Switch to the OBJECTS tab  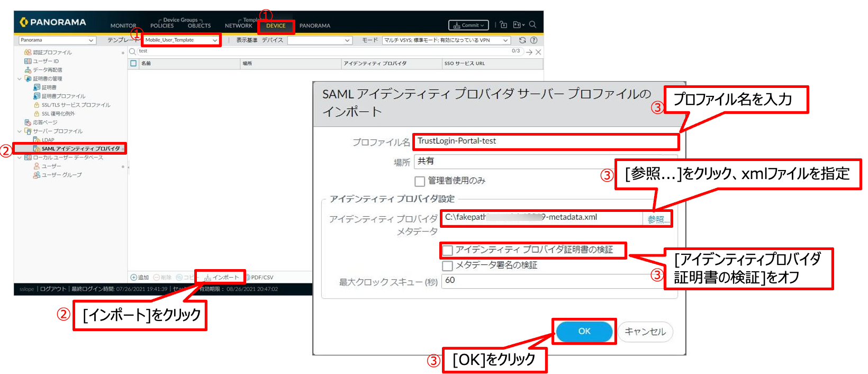click(x=199, y=25)
